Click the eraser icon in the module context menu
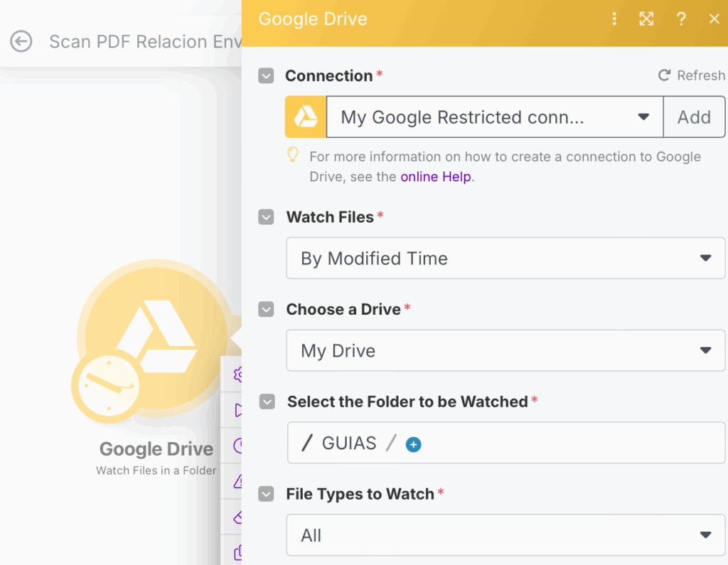728x565 pixels. pos(237,517)
